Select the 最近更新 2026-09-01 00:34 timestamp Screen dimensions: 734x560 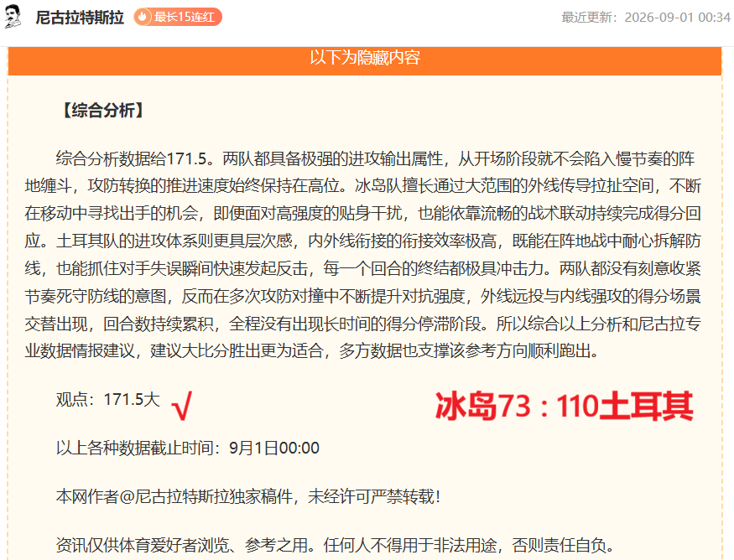[646, 18]
